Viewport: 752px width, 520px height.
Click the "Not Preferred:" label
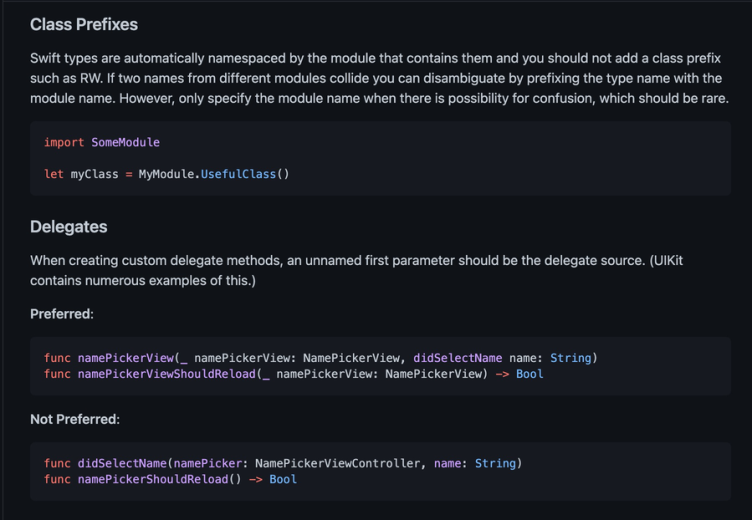point(75,418)
